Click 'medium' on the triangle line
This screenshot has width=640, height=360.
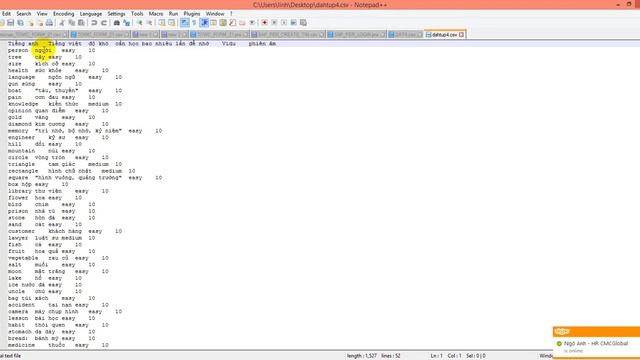[x=98, y=164]
